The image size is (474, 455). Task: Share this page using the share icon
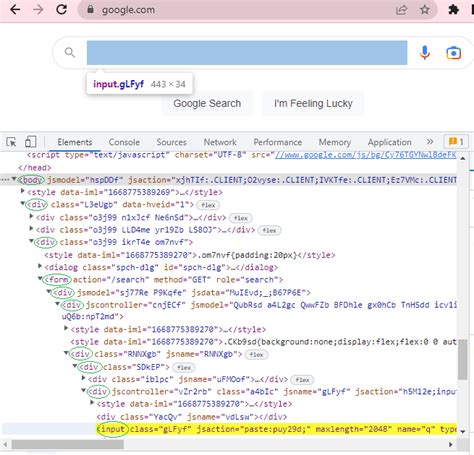point(402,10)
